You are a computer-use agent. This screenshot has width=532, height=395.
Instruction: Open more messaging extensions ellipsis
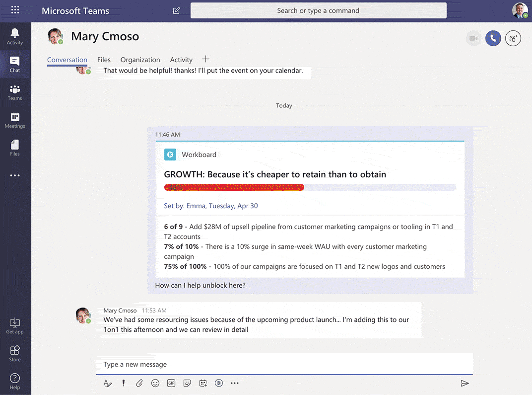point(235,383)
